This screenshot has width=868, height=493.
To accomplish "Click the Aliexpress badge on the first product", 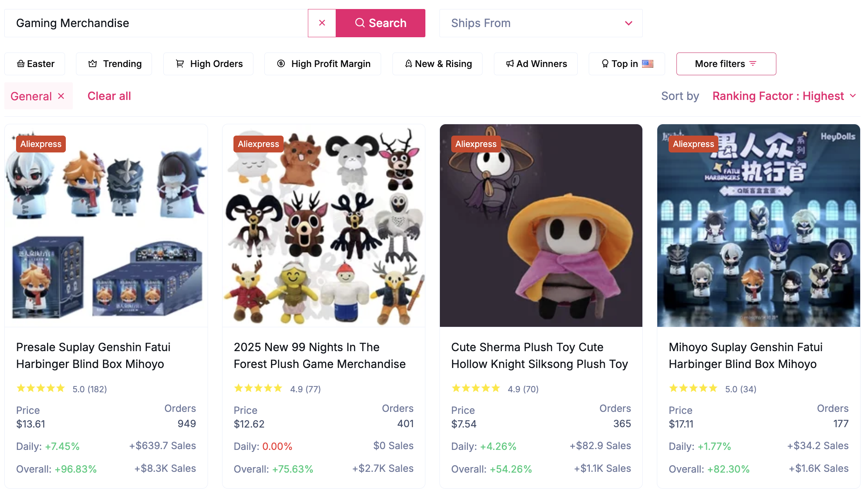I will (x=41, y=144).
